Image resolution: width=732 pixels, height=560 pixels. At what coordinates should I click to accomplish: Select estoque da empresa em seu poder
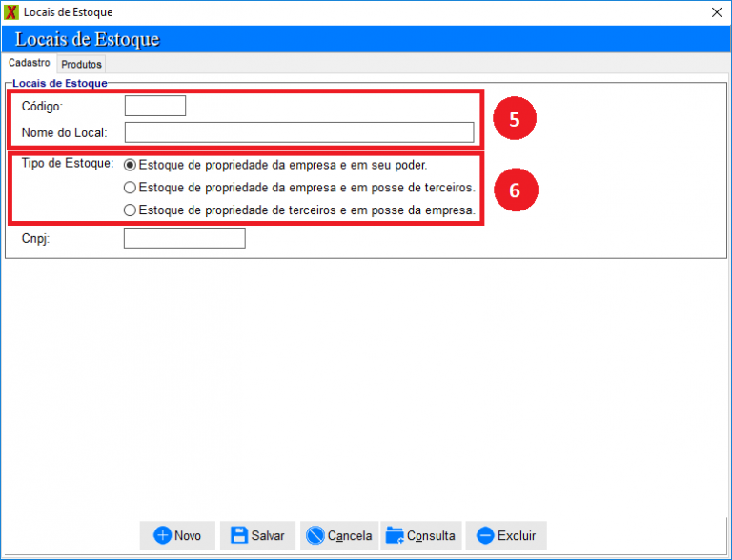click(x=131, y=165)
